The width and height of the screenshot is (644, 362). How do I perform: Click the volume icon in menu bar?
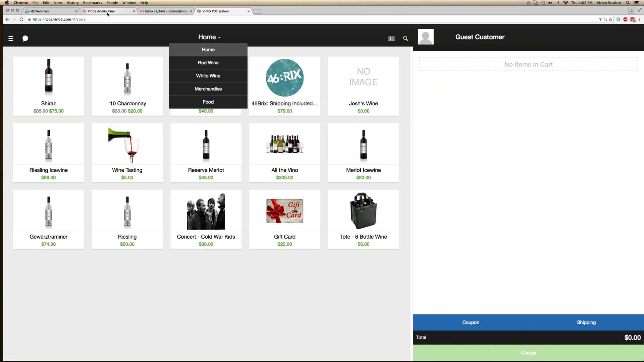[550, 3]
